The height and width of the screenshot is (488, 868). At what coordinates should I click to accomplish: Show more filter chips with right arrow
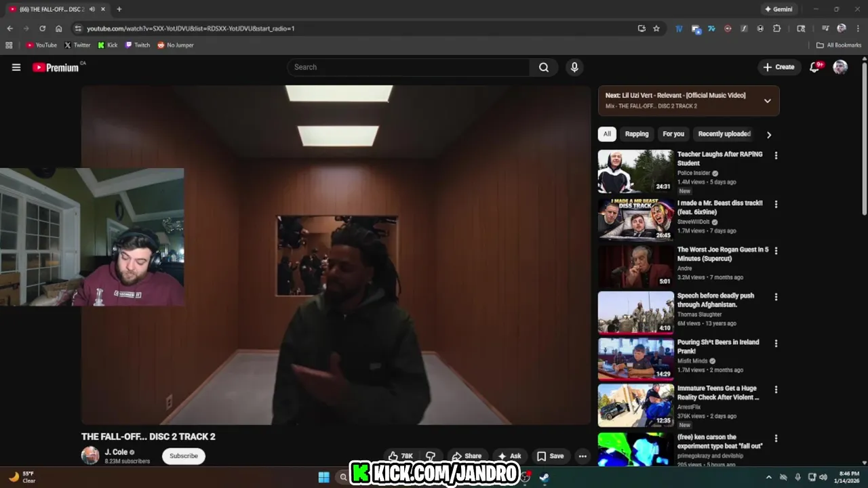(768, 134)
